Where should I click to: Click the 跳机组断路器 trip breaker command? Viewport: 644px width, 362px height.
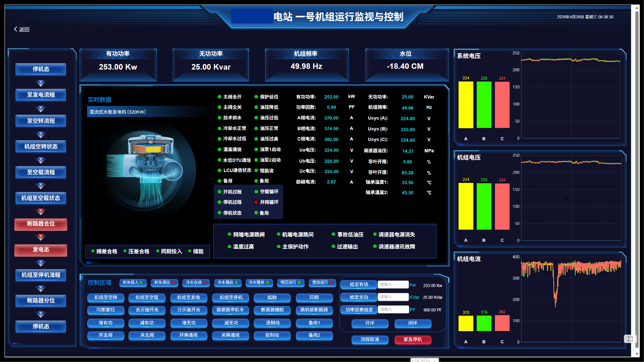(314, 310)
